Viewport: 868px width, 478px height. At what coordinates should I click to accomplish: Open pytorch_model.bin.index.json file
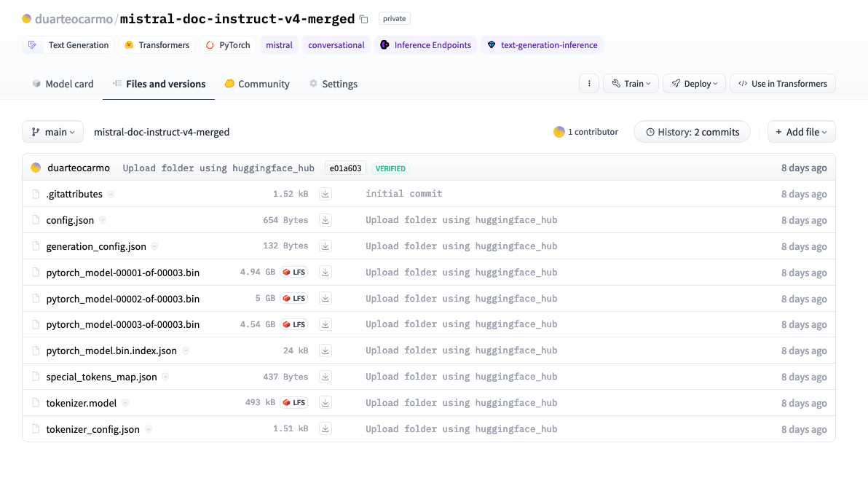tap(111, 350)
